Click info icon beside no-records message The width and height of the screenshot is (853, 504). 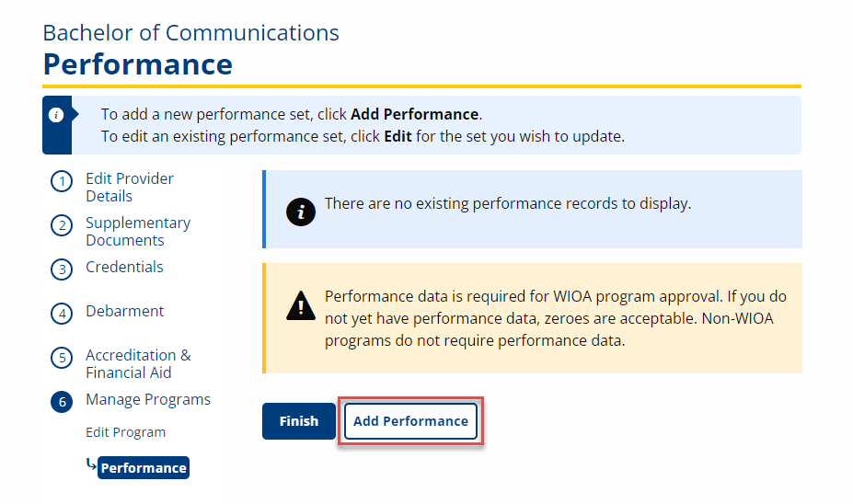tap(300, 210)
